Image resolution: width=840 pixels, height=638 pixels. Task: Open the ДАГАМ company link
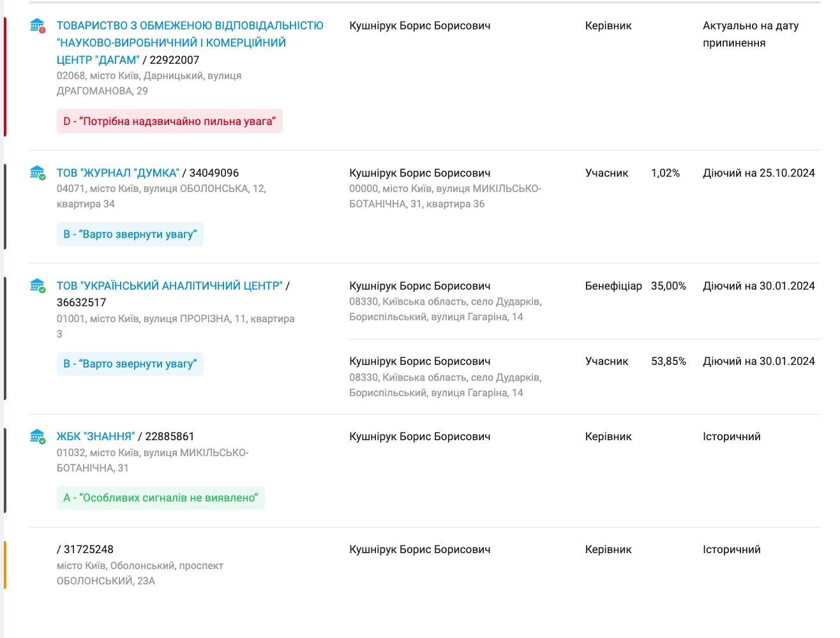(190, 43)
